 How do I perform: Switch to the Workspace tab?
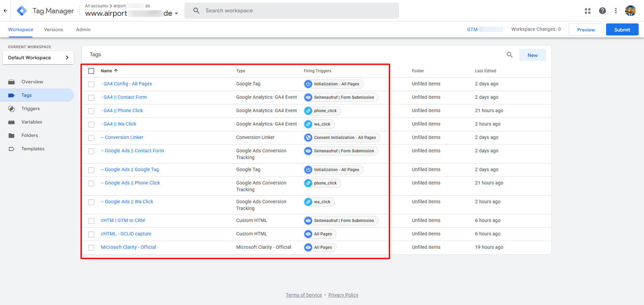[21, 30]
